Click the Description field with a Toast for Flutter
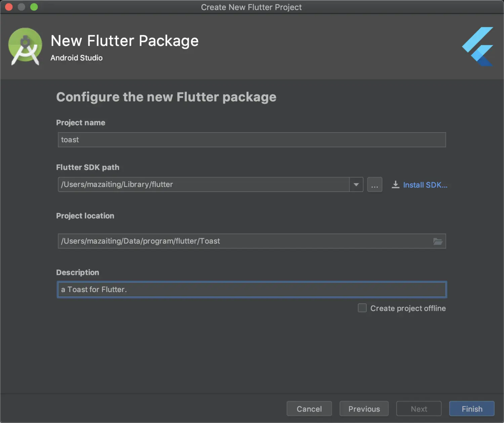The image size is (504, 423). click(x=252, y=289)
